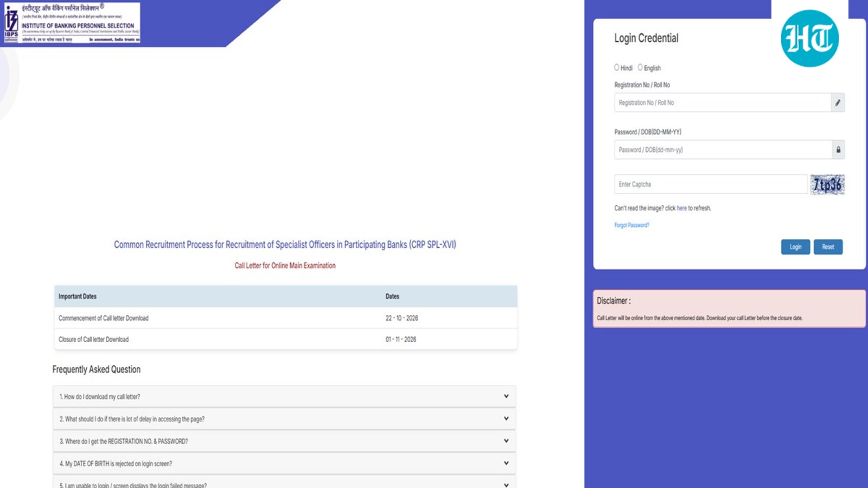Click the IBPS institute logo
Viewport: 868px width, 488px height.
click(x=71, y=23)
